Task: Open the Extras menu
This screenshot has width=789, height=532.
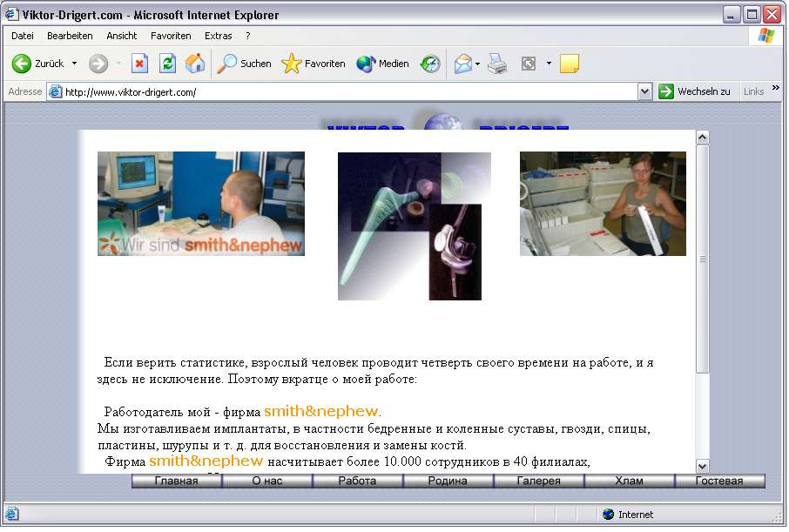Action: click(219, 36)
